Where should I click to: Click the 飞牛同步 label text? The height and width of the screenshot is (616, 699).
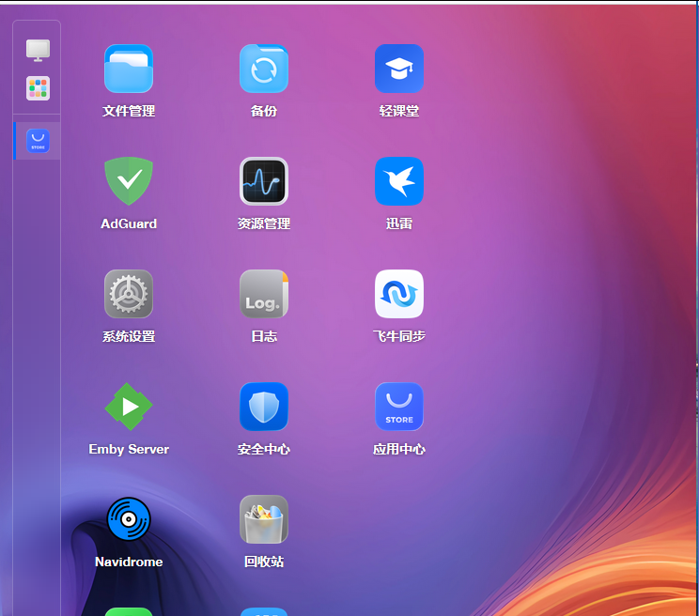(x=399, y=336)
